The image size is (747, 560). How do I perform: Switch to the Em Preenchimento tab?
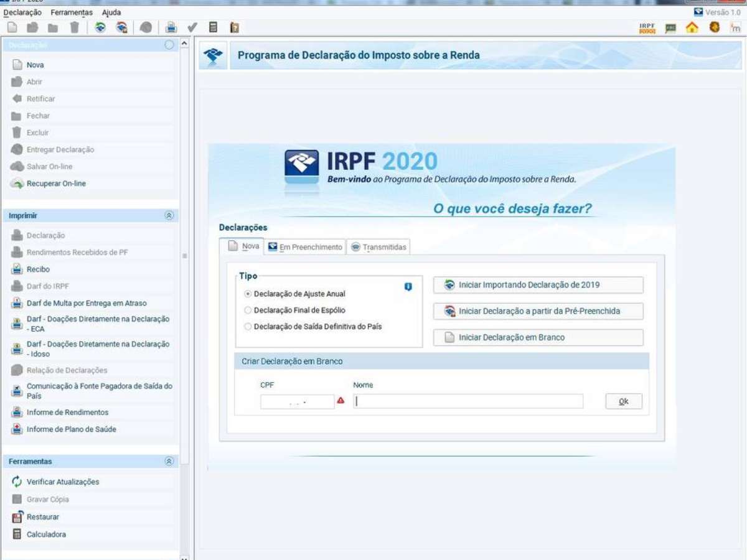click(x=305, y=247)
